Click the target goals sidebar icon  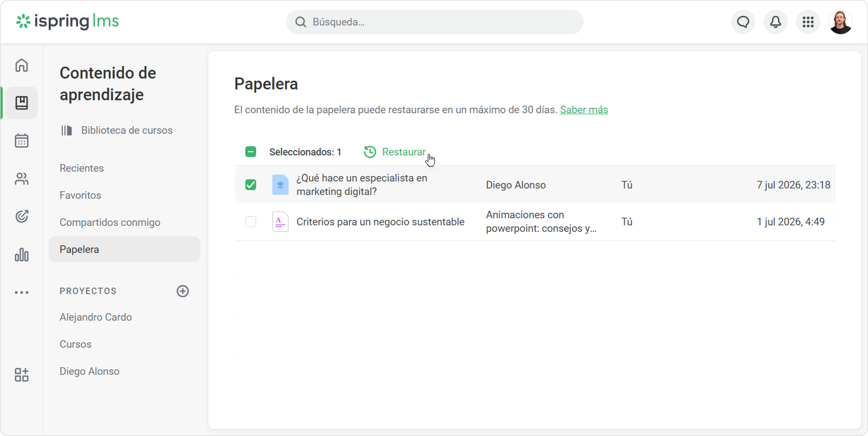tap(22, 217)
